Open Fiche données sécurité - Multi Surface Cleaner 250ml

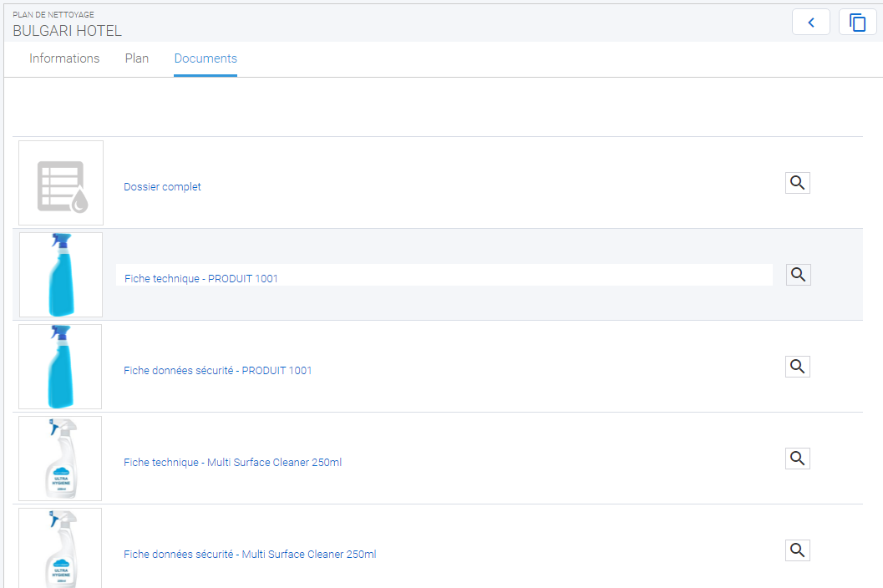click(x=249, y=555)
